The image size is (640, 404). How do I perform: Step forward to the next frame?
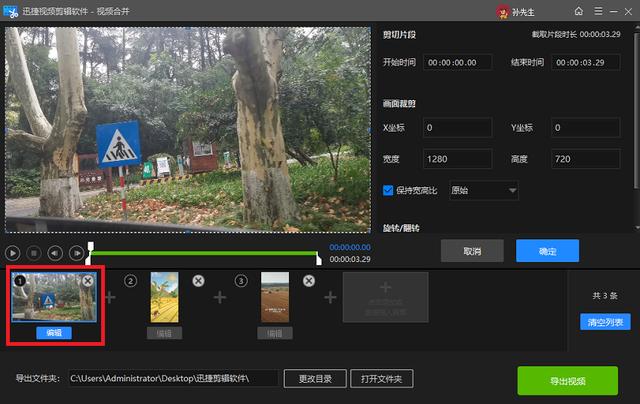pos(76,253)
